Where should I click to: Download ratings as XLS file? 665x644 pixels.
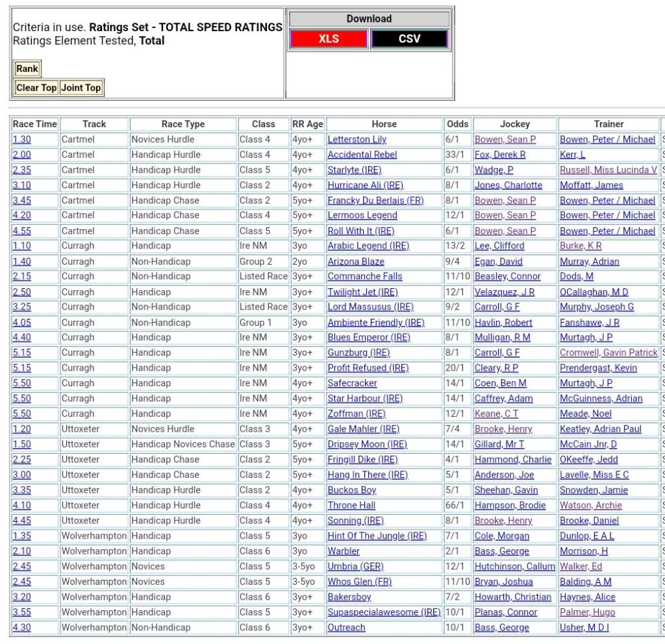coord(329,39)
